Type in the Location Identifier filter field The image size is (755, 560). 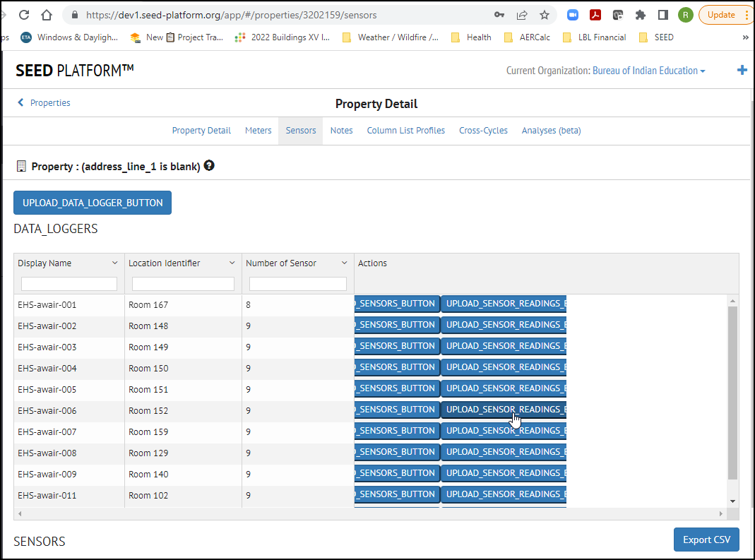click(x=182, y=283)
